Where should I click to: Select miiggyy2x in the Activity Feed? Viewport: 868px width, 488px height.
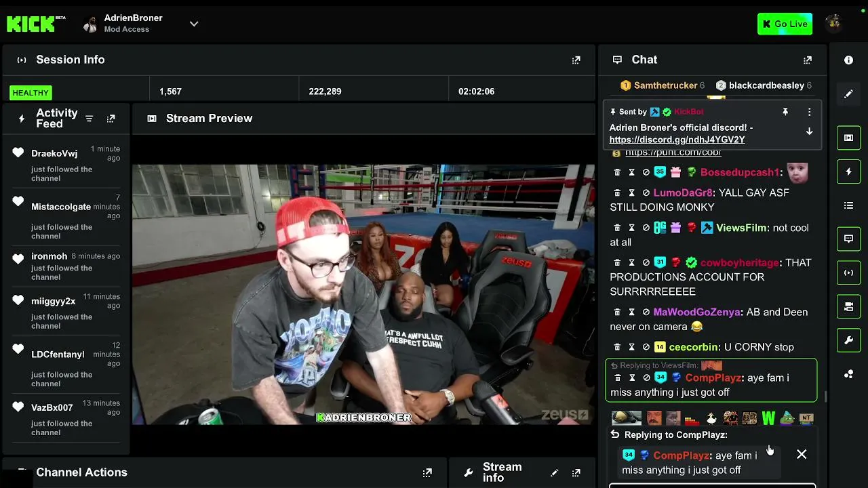tap(54, 302)
